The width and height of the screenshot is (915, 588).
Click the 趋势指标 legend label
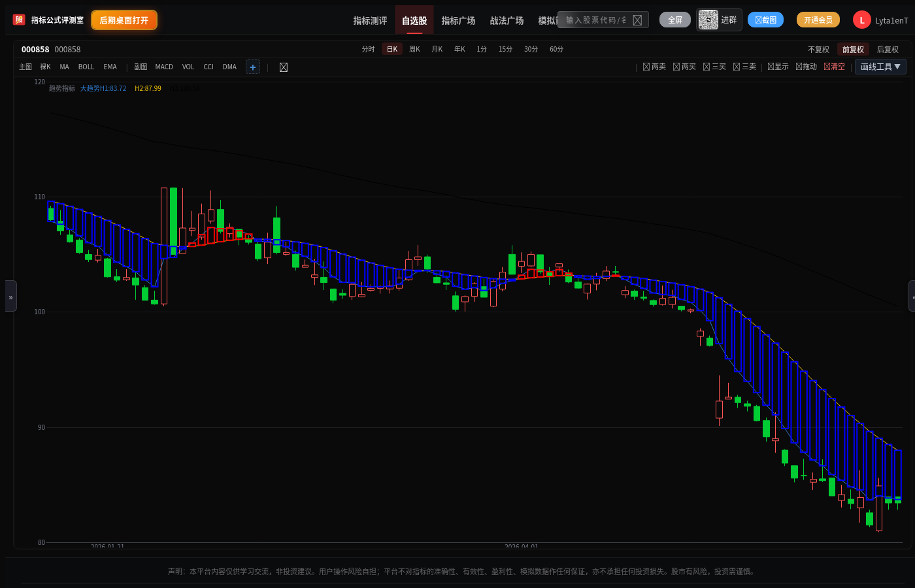tap(62, 88)
